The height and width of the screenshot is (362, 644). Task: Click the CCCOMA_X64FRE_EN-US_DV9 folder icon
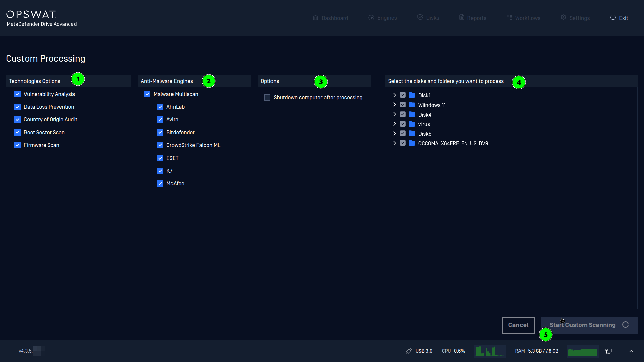(412, 143)
